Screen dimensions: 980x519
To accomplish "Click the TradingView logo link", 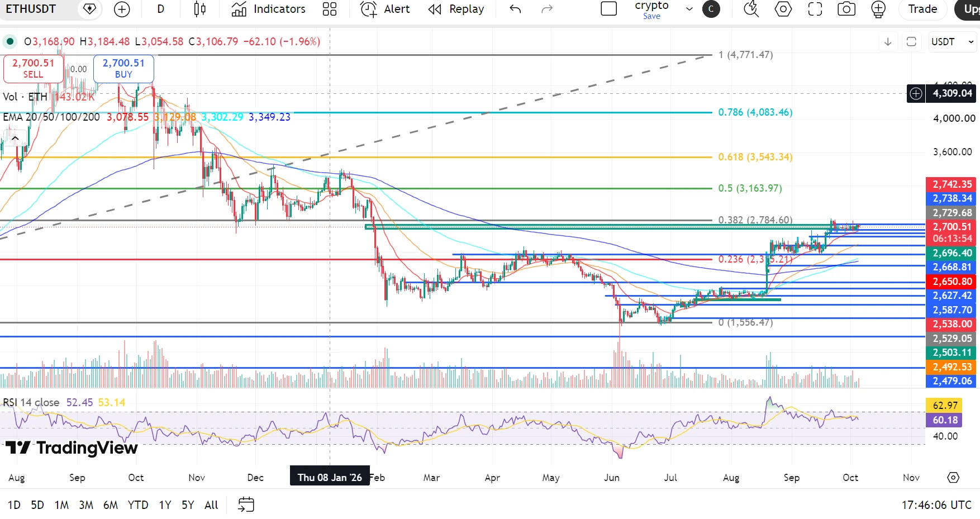I will [x=72, y=447].
